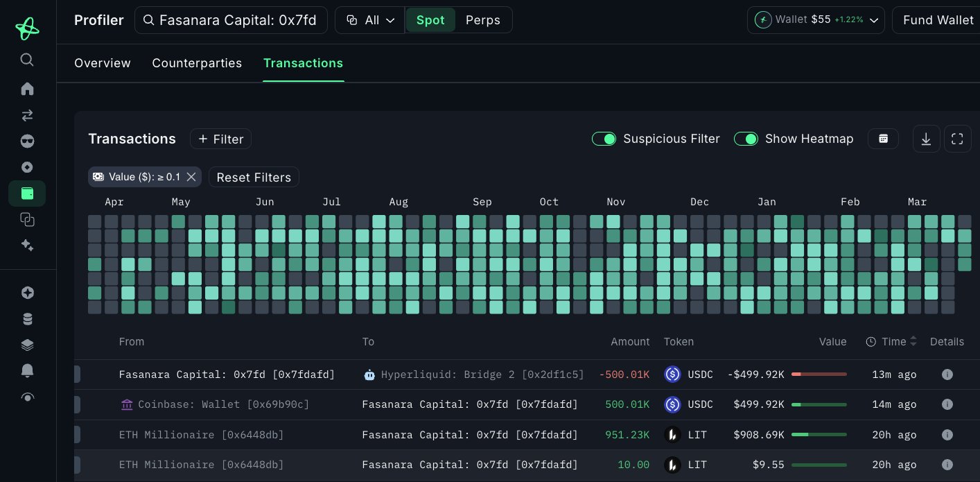The height and width of the screenshot is (482, 980).
Task: Switch to the Overview tab
Action: (103, 63)
